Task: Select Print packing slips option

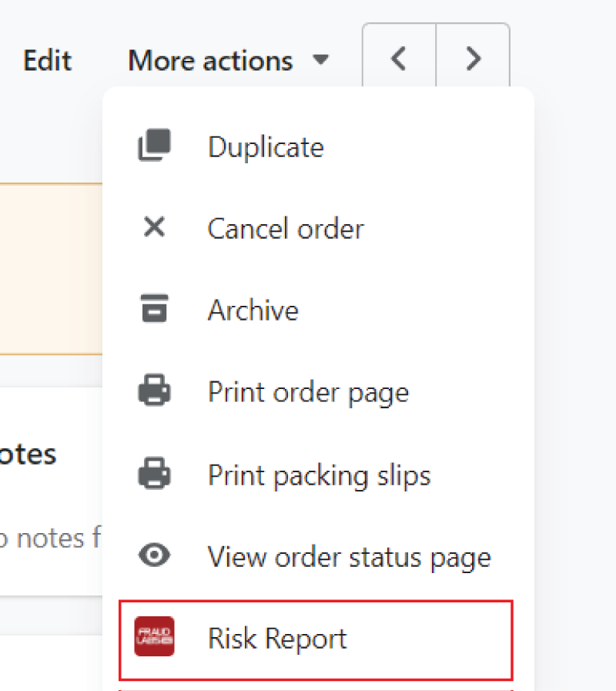Action: pyautogui.click(x=318, y=475)
